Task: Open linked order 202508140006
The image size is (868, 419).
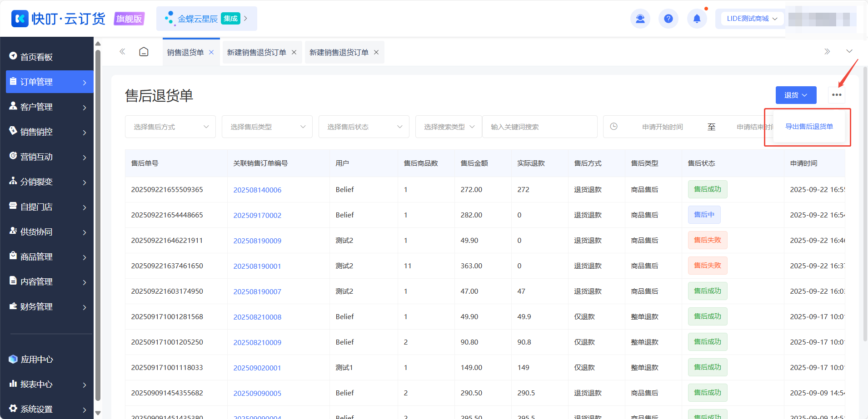Action: [x=257, y=190]
